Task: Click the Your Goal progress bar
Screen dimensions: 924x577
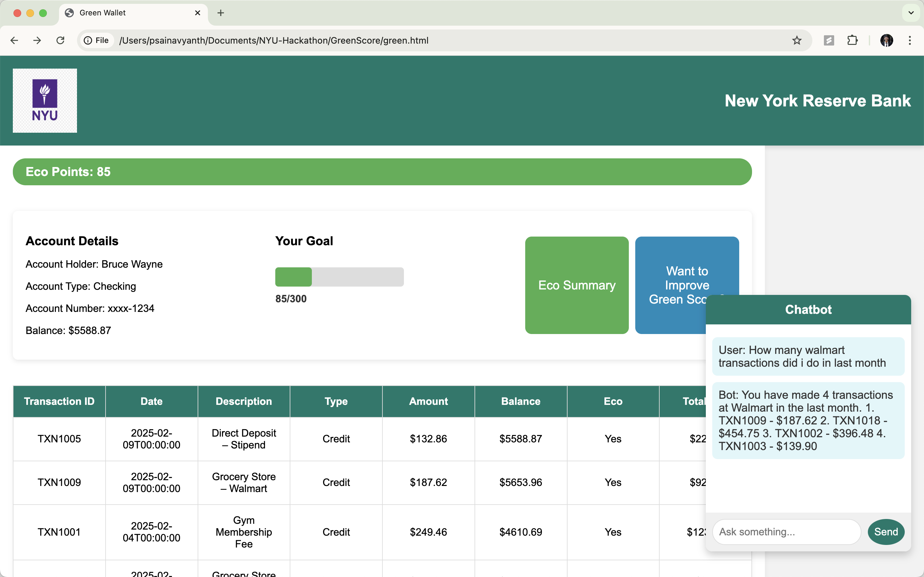Action: (x=339, y=277)
